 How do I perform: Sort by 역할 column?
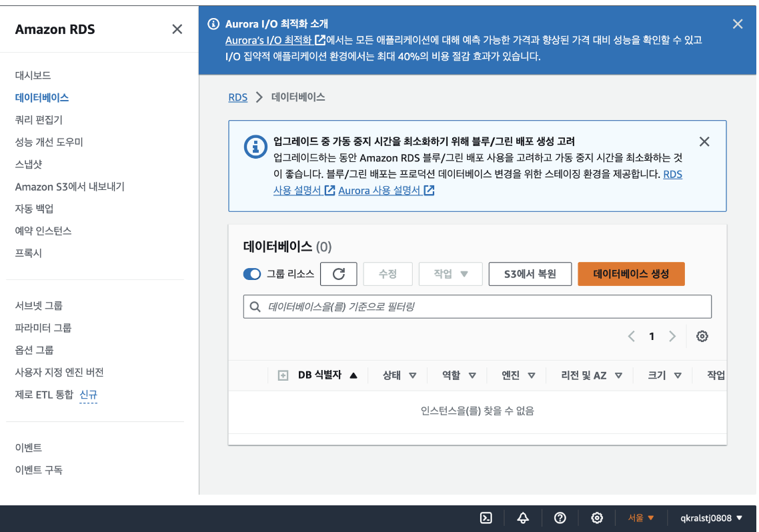(459, 375)
